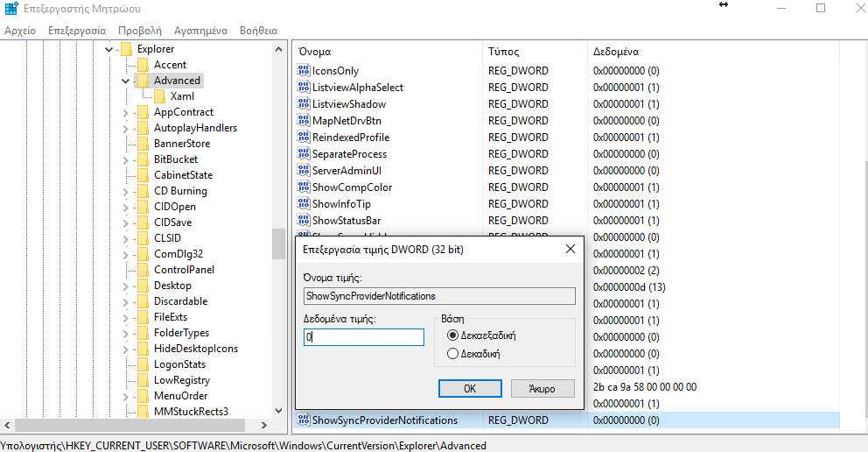Click the IconsOnly value icon
This screenshot has height=452, width=868.
[304, 70]
